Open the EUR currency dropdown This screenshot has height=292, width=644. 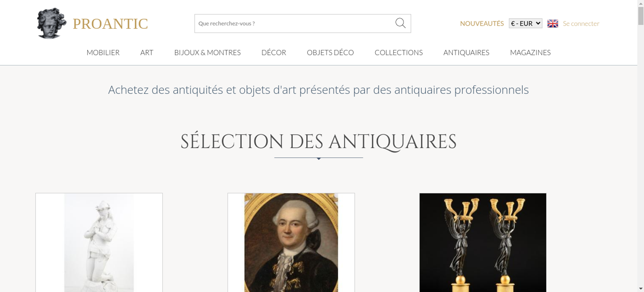[x=526, y=23]
